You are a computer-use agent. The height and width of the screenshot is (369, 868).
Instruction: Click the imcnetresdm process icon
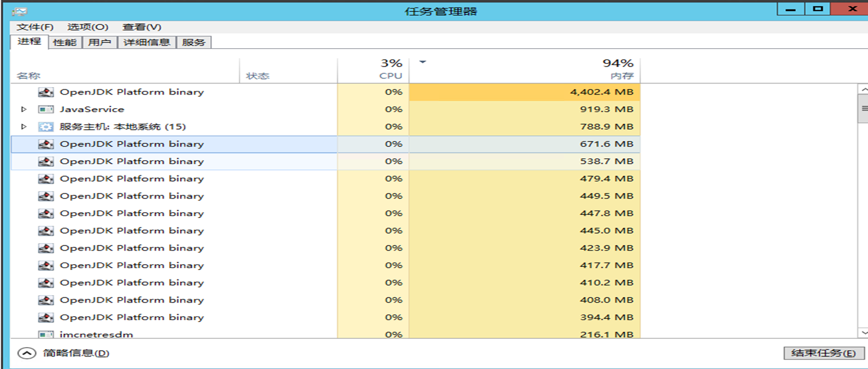coord(46,335)
